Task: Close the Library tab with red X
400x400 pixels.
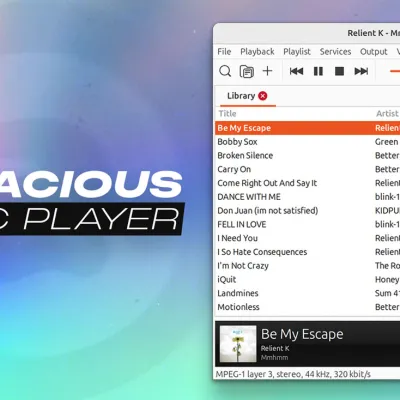Action: coord(263,96)
